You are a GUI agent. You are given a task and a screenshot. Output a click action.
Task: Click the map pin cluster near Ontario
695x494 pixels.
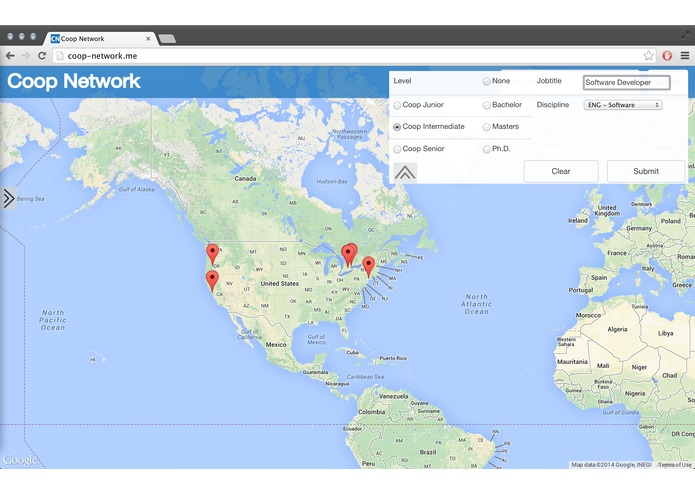349,255
